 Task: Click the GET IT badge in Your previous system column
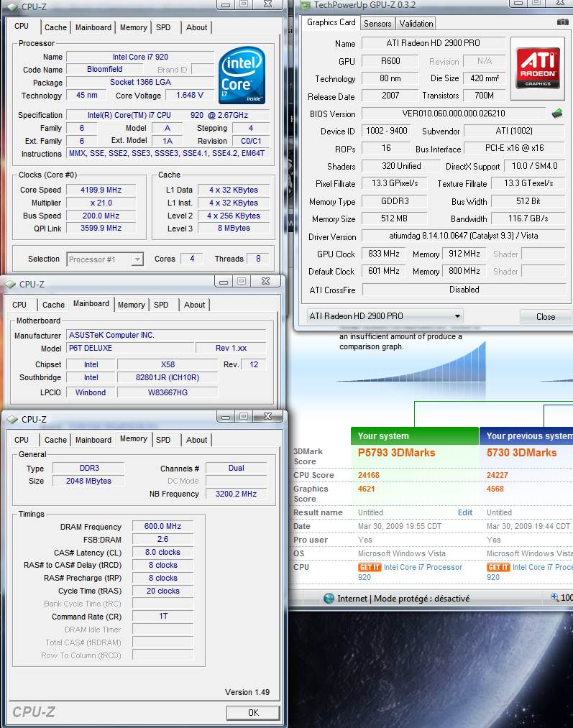click(498, 567)
